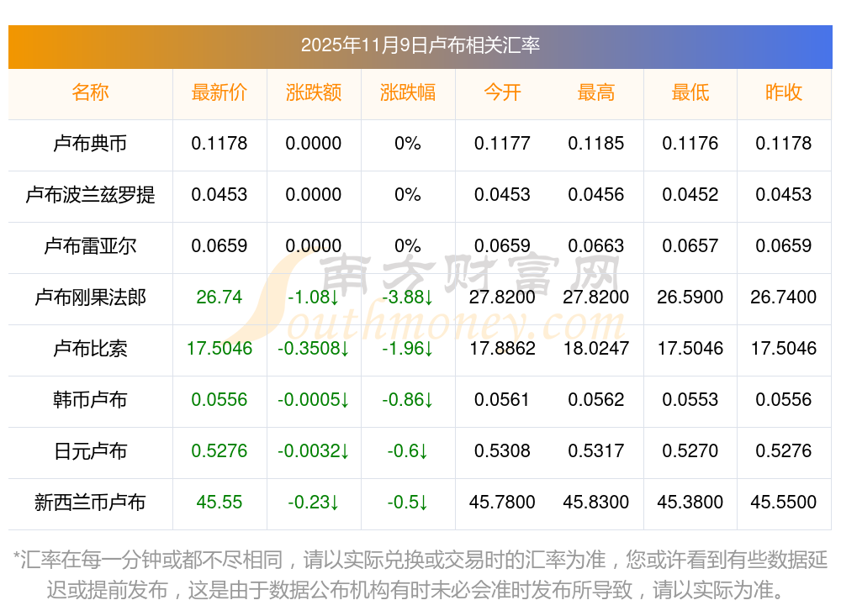841x616 pixels.
Task: Click 韩币卢布 opening value 0.0561
Action: (x=502, y=400)
